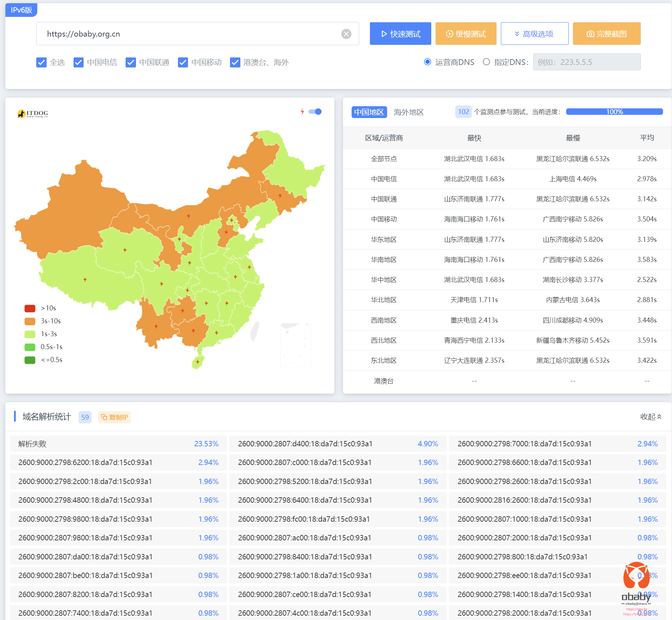Image resolution: width=672 pixels, height=620 pixels.
Task: Open the 23.53% link beside 解析失败
Action: pyautogui.click(x=206, y=443)
